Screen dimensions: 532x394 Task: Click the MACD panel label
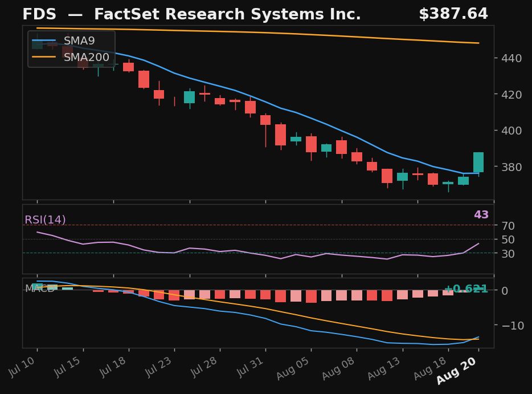click(x=40, y=289)
